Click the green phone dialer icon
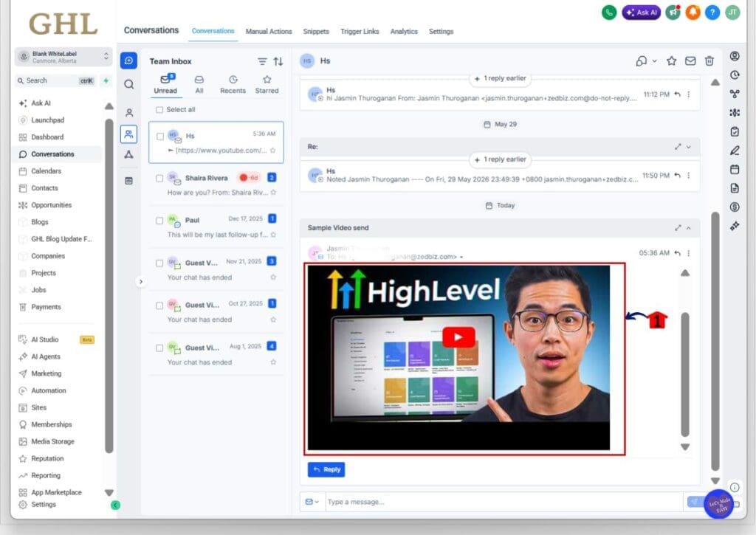Viewport: 756px width, 535px height. 609,13
